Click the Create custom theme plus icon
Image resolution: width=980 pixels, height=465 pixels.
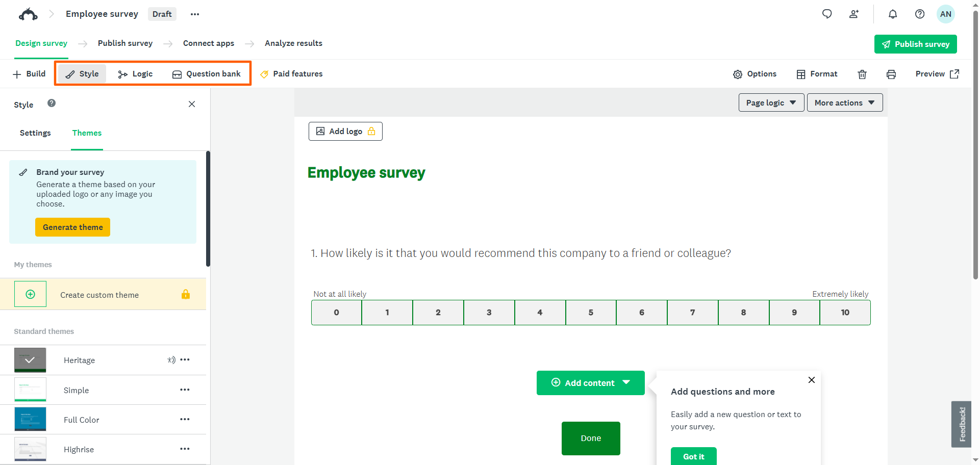point(30,294)
